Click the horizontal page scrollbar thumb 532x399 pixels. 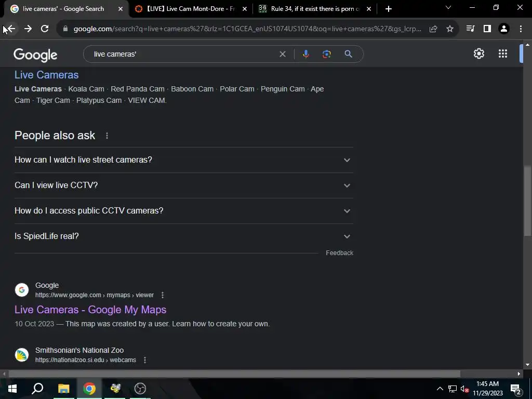point(234,374)
